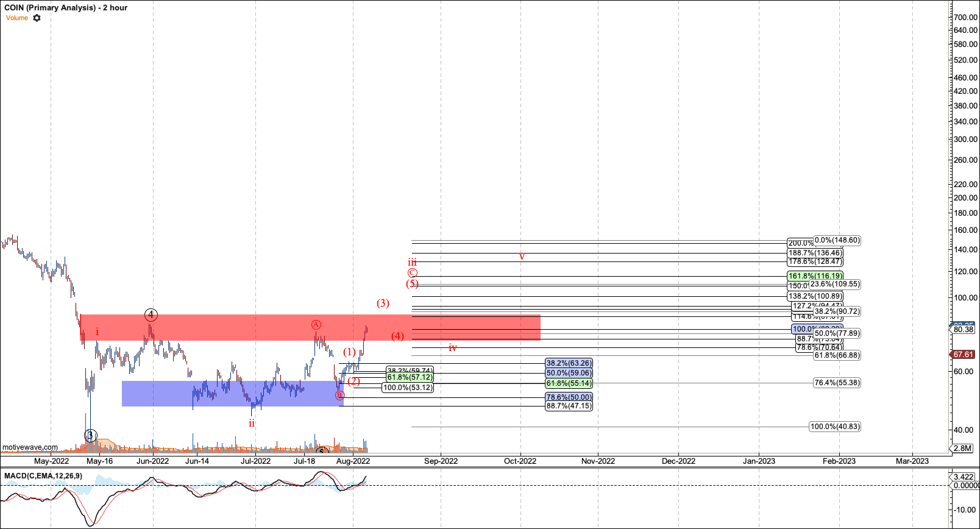This screenshot has width=980, height=529.
Task: Select the 700.00 price axis value
Action: [965, 17]
